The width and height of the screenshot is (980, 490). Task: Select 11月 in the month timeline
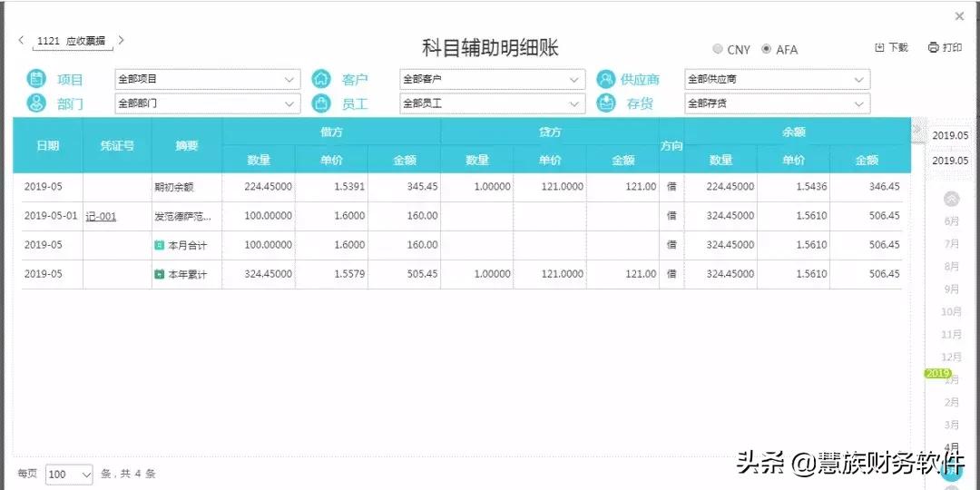[x=951, y=334]
